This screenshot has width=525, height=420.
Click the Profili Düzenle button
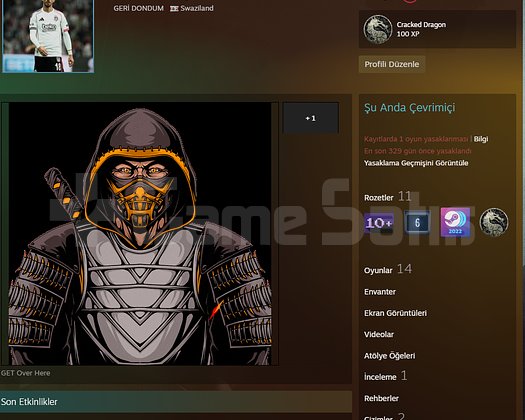(392, 64)
